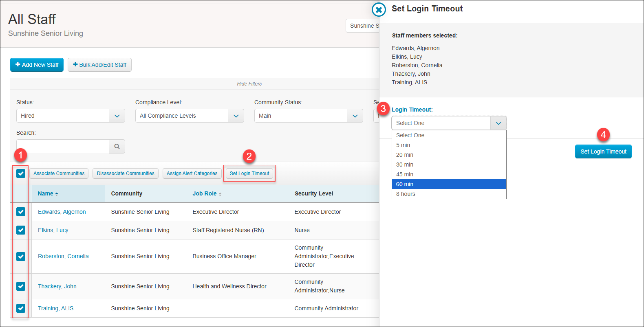
Task: Open the Thackery, John staff link
Action: click(57, 286)
